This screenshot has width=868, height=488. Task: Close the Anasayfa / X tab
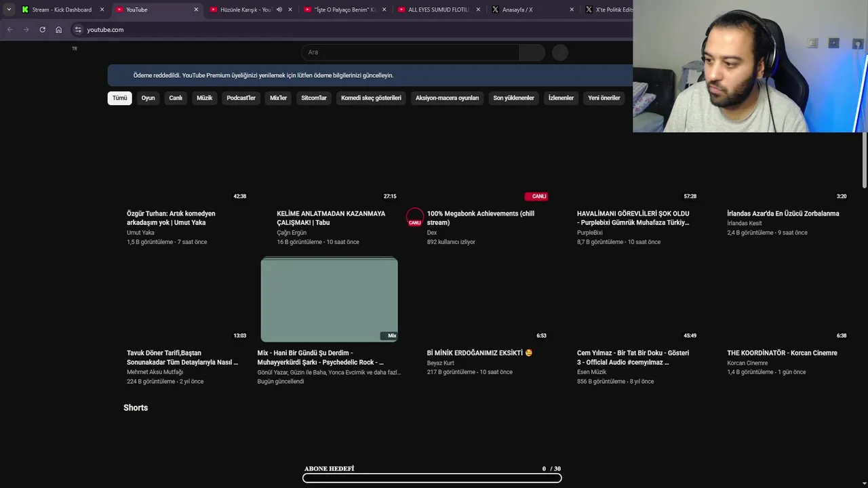point(572,9)
